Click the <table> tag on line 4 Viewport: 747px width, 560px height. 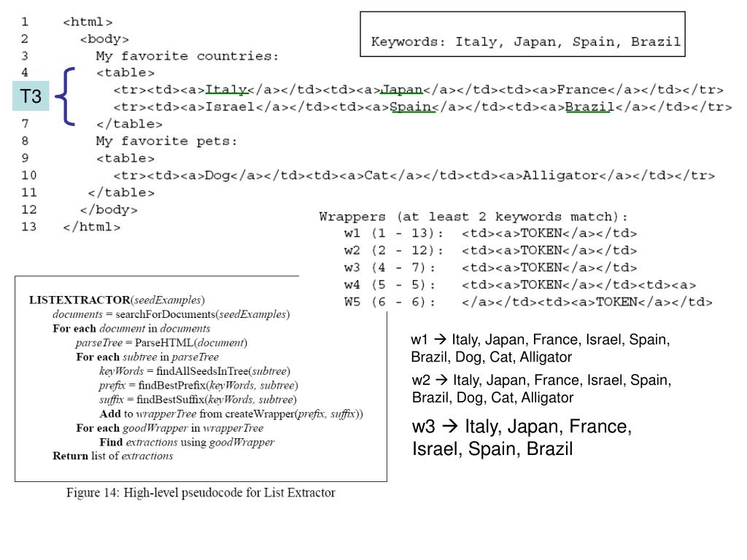pos(125,73)
